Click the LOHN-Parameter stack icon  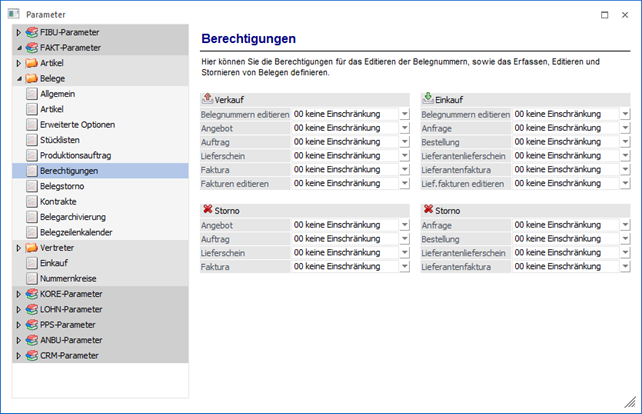pos(31,309)
